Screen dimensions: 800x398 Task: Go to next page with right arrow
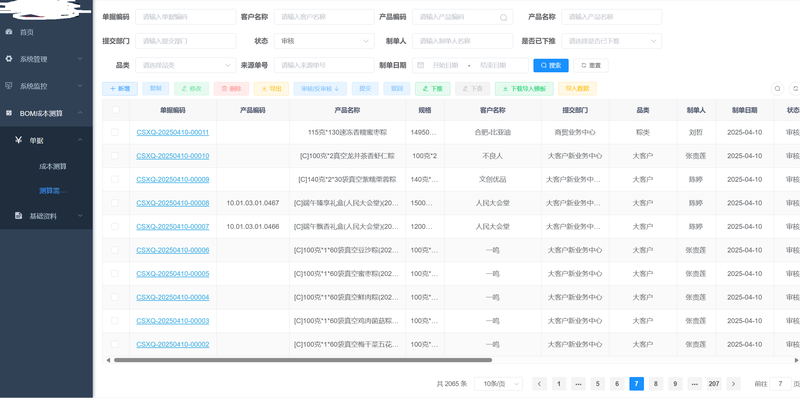(733, 384)
